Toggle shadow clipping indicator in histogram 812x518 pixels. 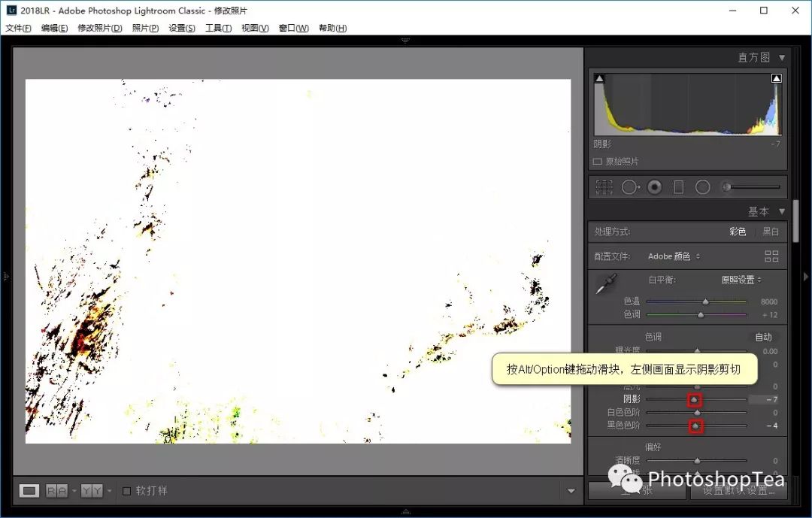(x=599, y=78)
